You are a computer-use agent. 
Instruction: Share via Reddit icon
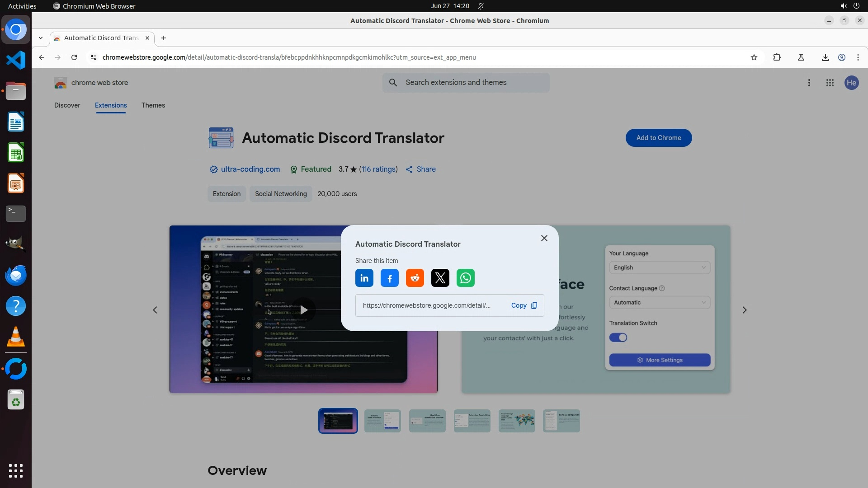pos(415,278)
